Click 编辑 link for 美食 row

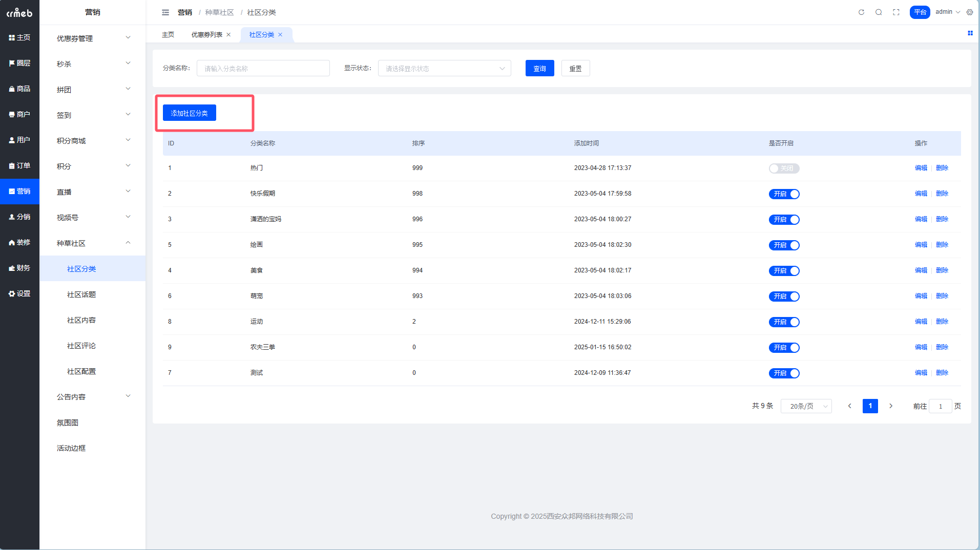pos(921,270)
